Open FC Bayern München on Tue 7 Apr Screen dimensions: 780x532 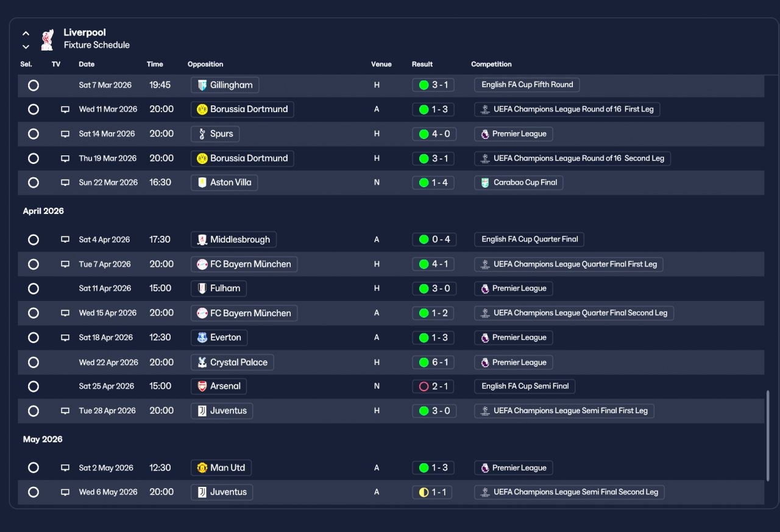pyautogui.click(x=244, y=264)
